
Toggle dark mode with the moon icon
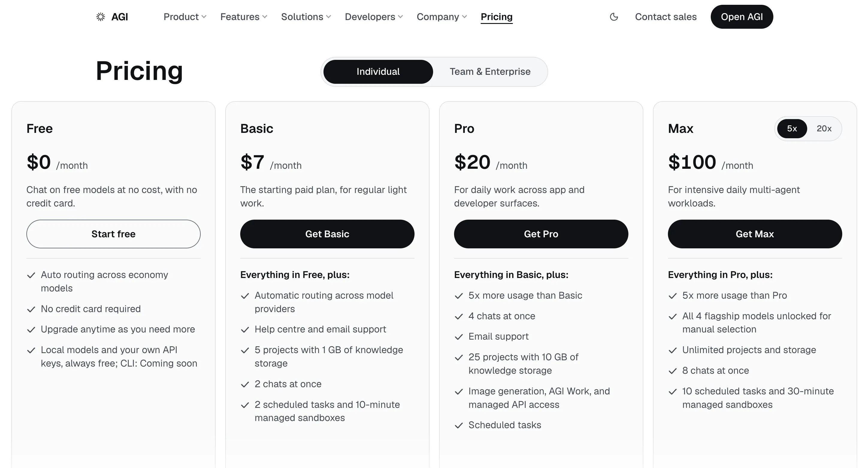click(614, 17)
